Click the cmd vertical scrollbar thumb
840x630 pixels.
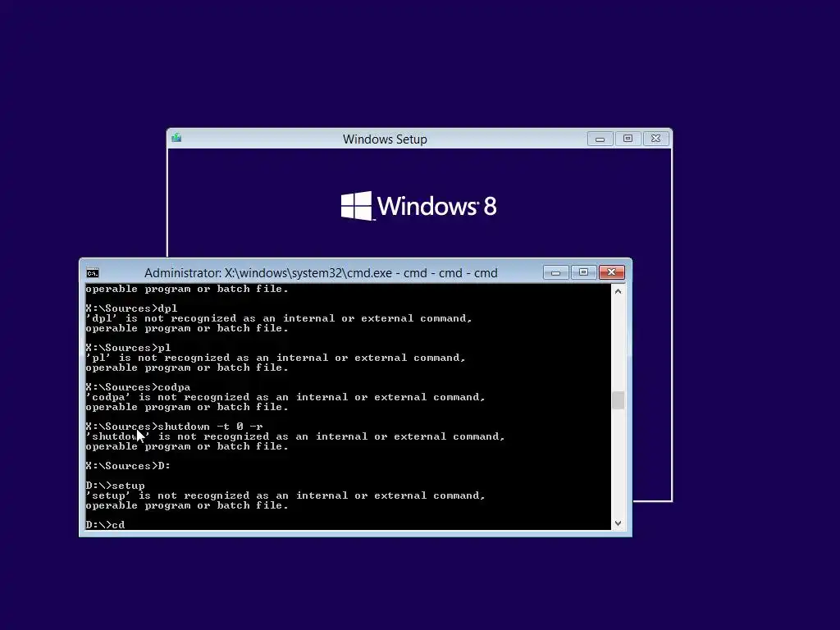[619, 400]
